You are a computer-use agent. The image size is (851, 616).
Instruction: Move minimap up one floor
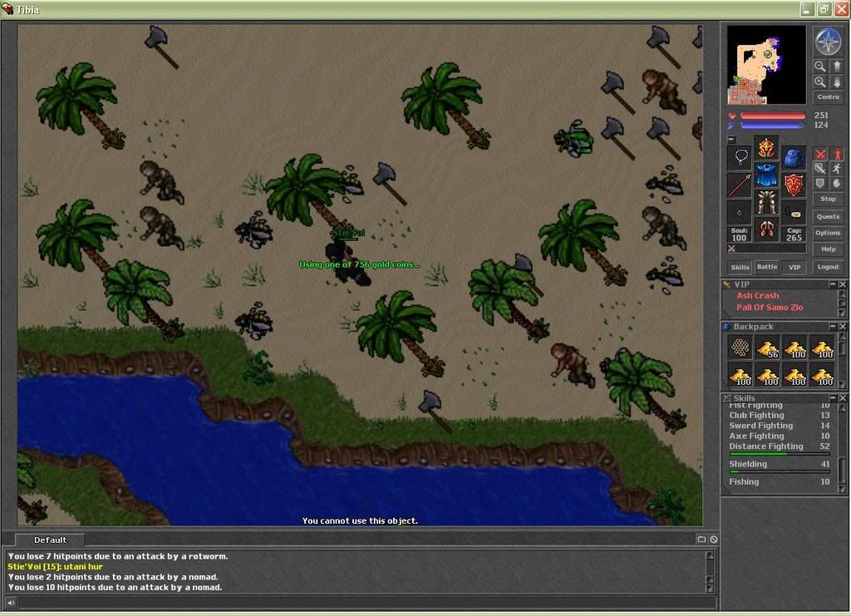(x=836, y=67)
